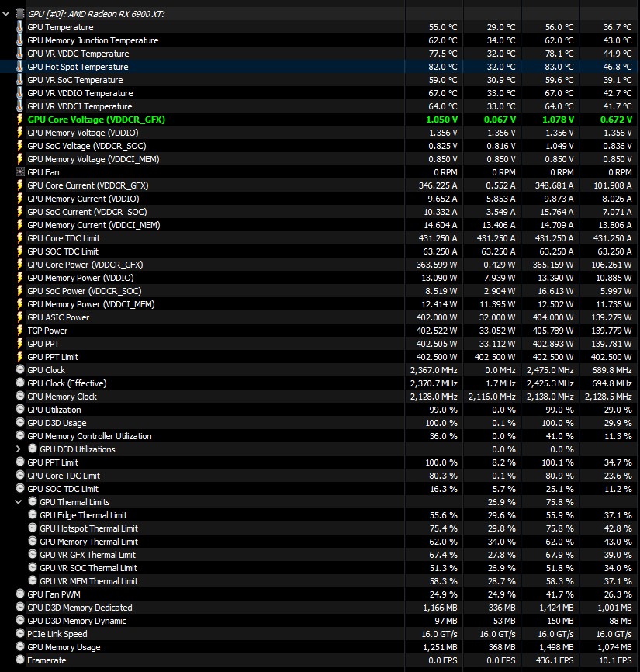Click the 1,498 MB memory usage maximum
The width and height of the screenshot is (640, 672).
pyautogui.click(x=556, y=647)
